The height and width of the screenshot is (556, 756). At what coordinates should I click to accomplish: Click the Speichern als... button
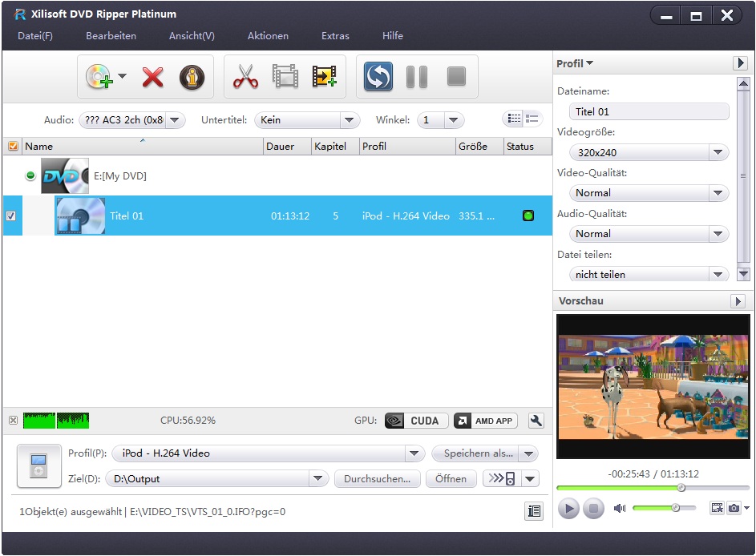click(x=475, y=453)
